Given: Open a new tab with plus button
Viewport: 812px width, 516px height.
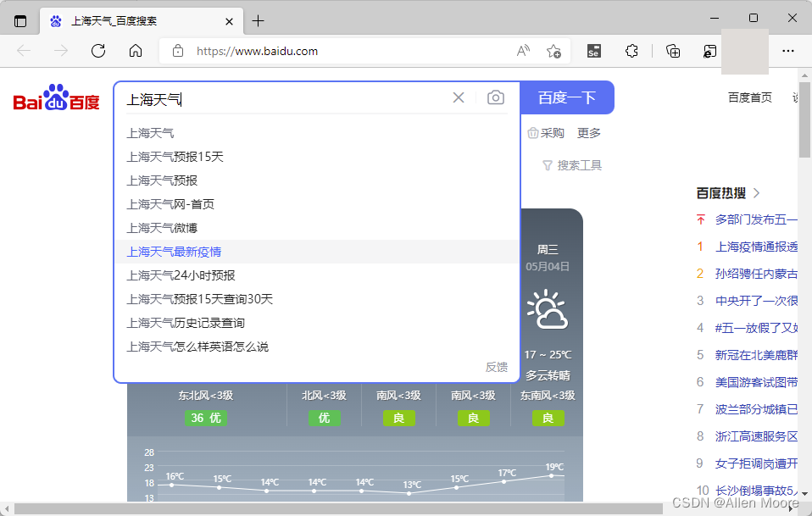Looking at the screenshot, I should 258,20.
